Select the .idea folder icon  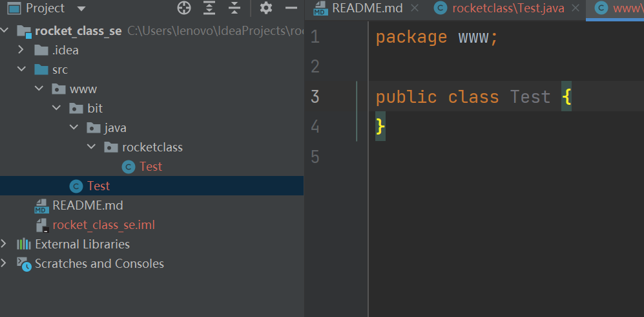pyautogui.click(x=41, y=50)
